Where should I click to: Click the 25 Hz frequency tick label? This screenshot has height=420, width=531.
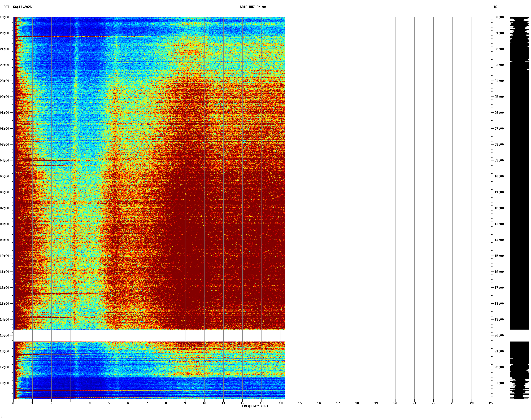(491, 403)
